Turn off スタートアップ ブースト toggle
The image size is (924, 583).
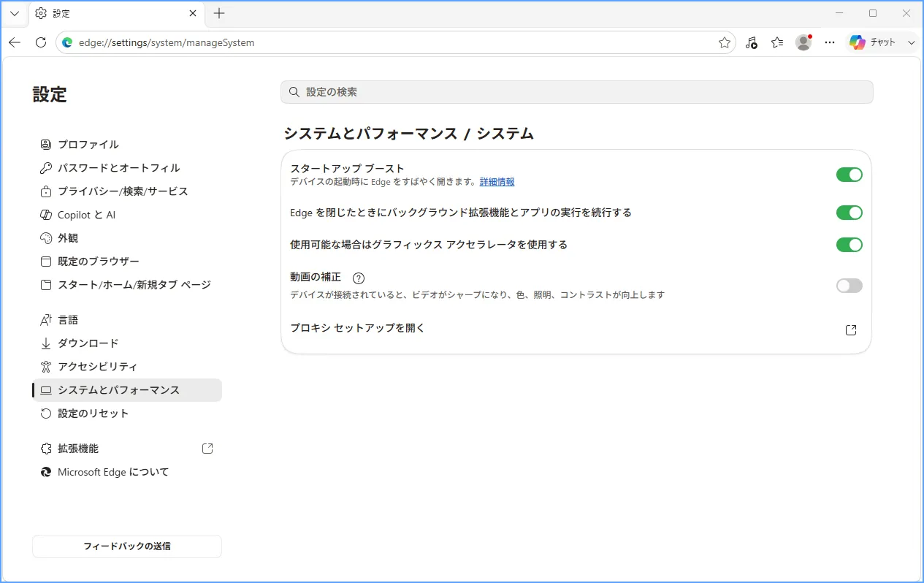[x=849, y=175]
